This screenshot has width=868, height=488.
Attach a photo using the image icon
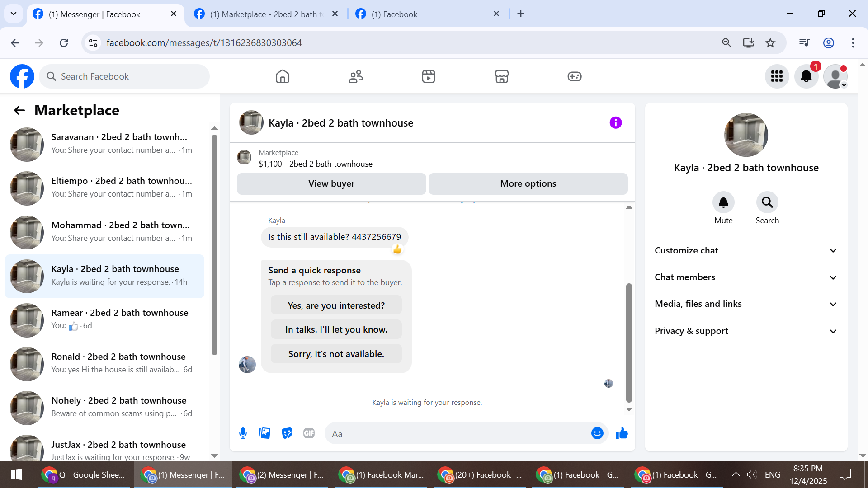pos(265,433)
